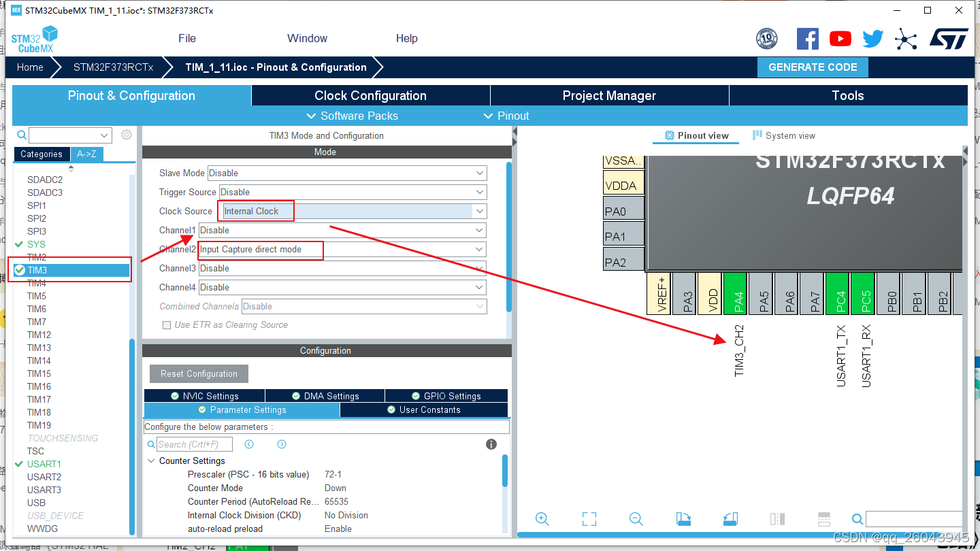Go to Home breadcrumb

(x=30, y=67)
